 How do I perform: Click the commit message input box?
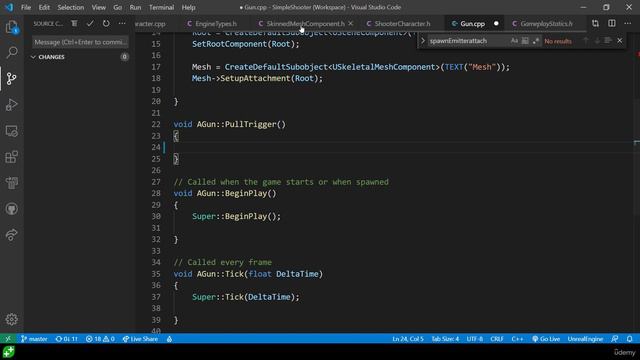point(80,42)
